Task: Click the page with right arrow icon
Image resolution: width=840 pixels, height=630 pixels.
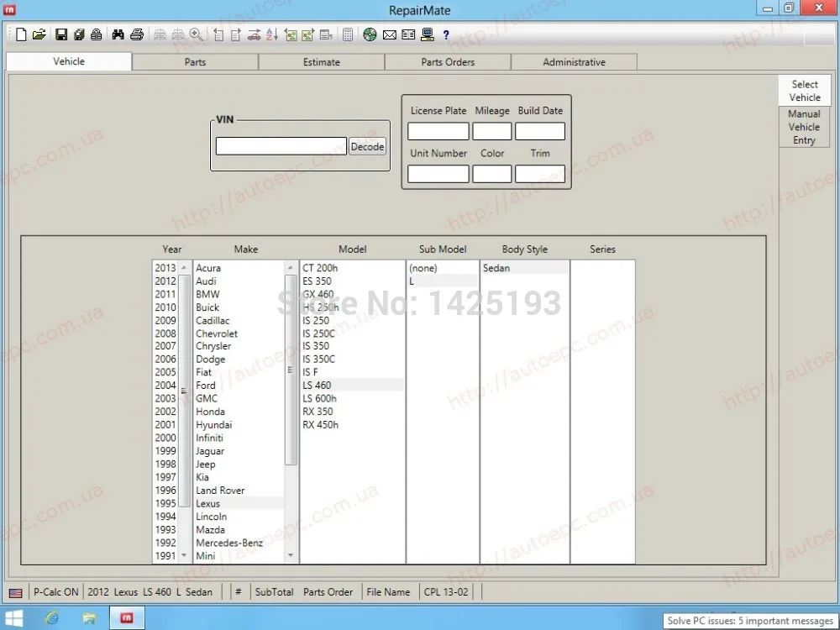Action: click(236, 34)
